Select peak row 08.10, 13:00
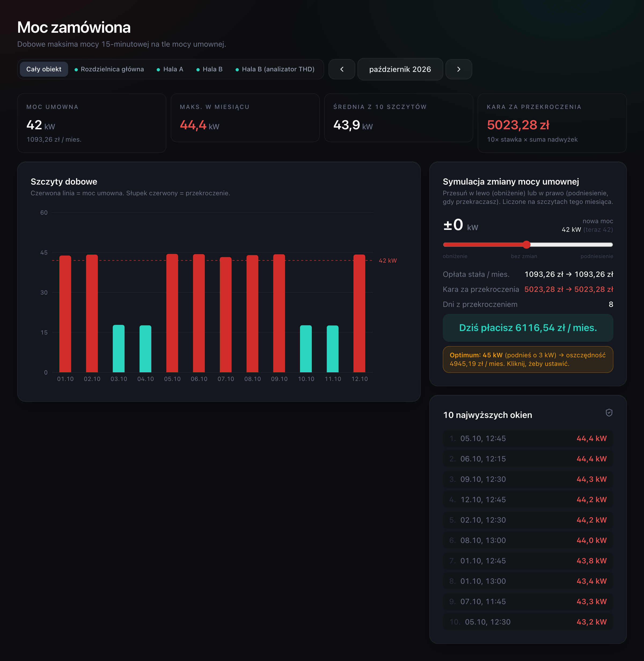Image resolution: width=644 pixels, height=661 pixels. [x=528, y=540]
